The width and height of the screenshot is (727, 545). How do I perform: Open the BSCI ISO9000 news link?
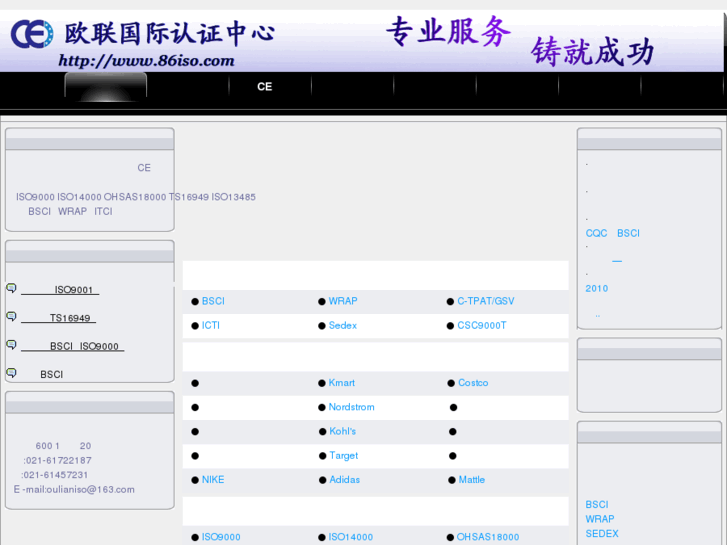[x=72, y=346]
